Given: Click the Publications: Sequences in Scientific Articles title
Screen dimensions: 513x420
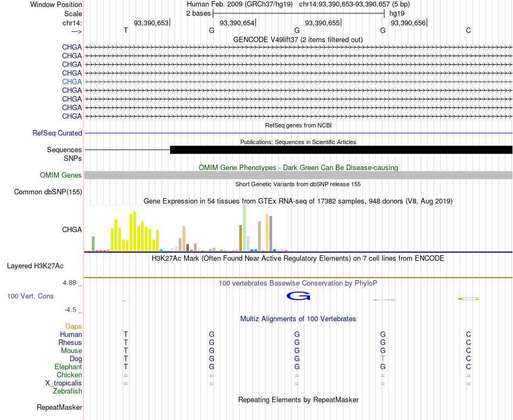Looking at the screenshot, I should [298, 142].
